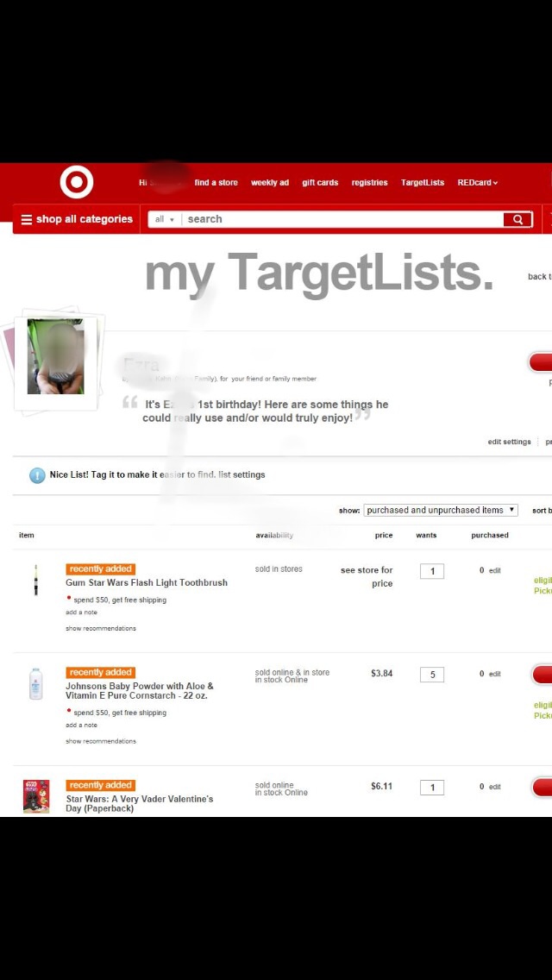This screenshot has width=552, height=980.
Task: Expand the purchased and unpurchased items dropdown
Action: point(441,510)
